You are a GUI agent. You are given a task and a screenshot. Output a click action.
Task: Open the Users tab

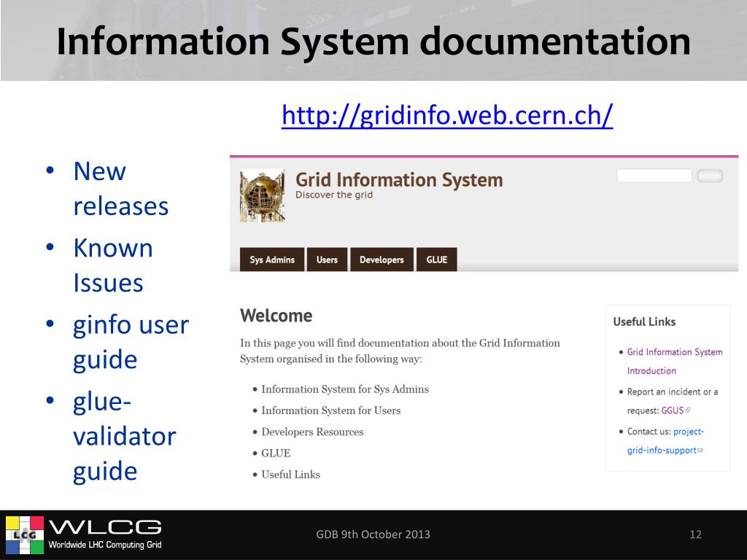point(327,260)
